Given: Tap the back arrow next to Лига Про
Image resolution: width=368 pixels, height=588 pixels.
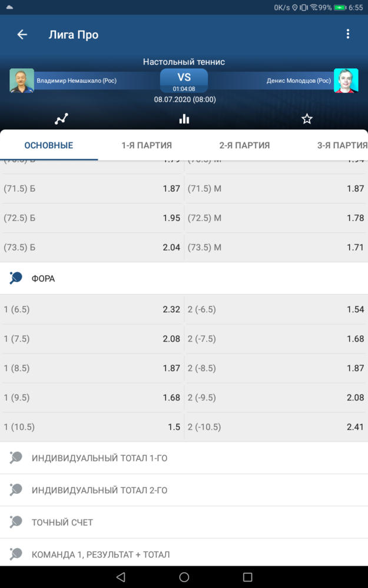Looking at the screenshot, I should 22,35.
